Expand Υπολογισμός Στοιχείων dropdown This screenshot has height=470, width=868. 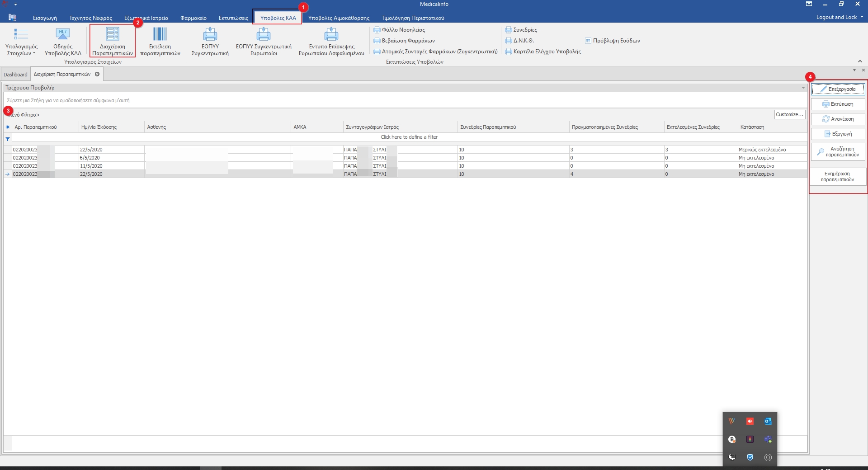tap(21, 50)
